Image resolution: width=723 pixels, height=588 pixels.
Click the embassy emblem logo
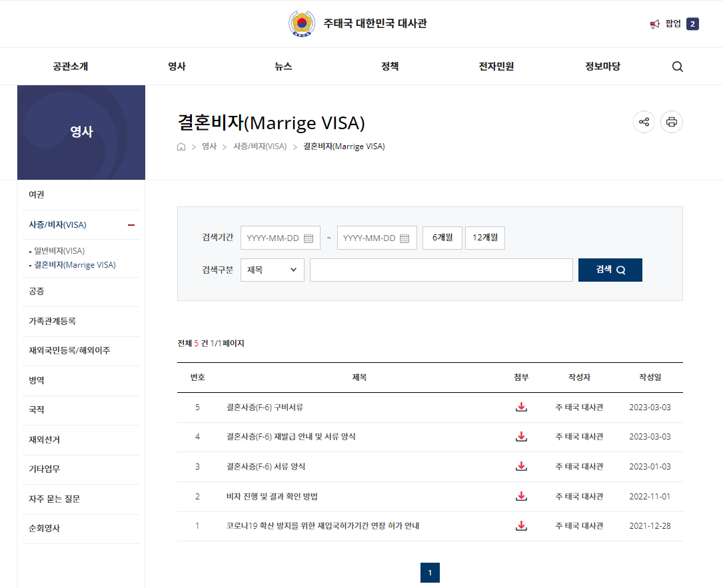click(302, 23)
